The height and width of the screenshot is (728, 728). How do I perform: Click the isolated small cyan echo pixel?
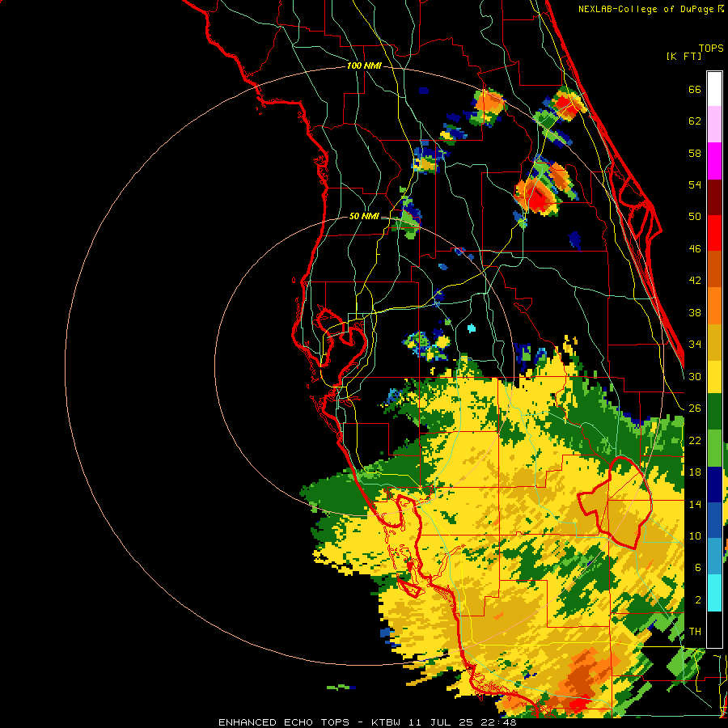[x=472, y=328]
